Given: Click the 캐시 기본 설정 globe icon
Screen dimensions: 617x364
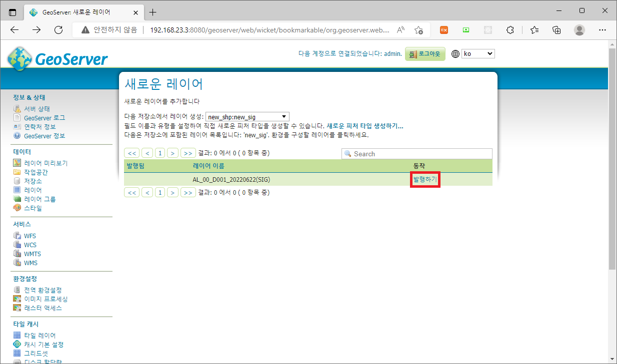Looking at the screenshot, I should point(17,344).
